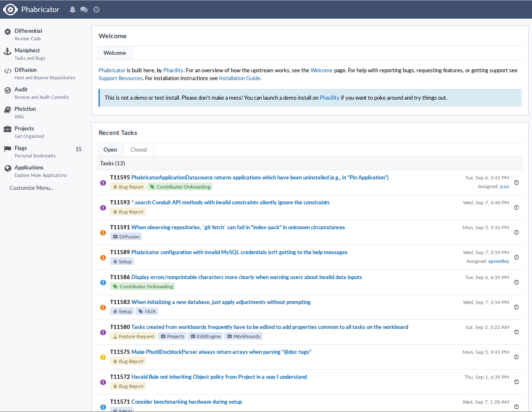Open task T11571 benchmarking hardware title

pyautogui.click(x=187, y=402)
